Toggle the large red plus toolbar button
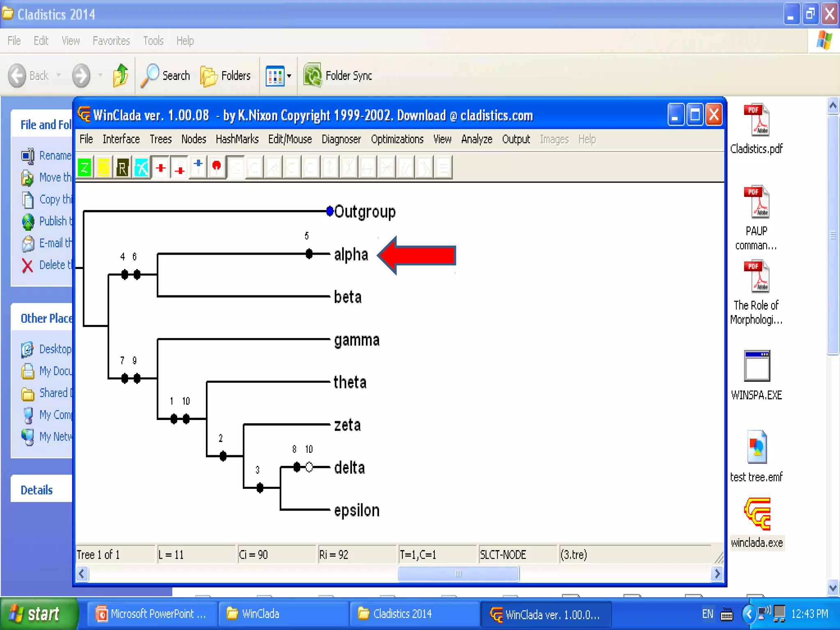The image size is (840, 630). (161, 168)
